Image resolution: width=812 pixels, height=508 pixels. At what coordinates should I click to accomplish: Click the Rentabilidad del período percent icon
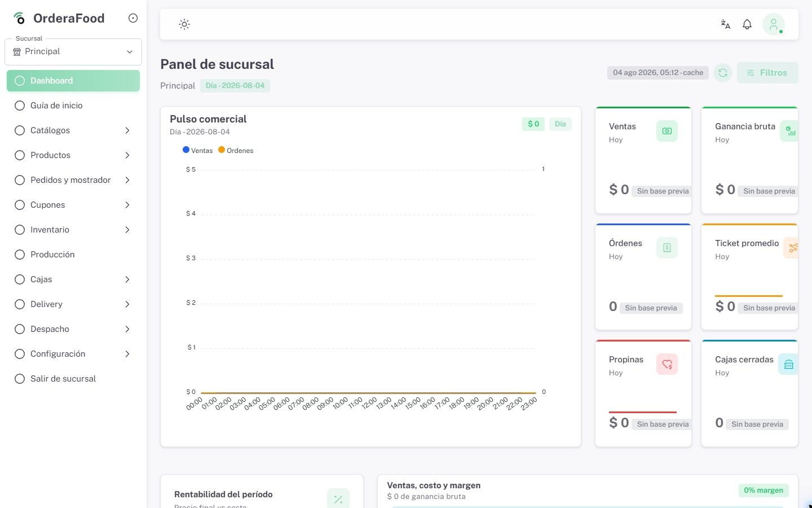tap(338, 499)
